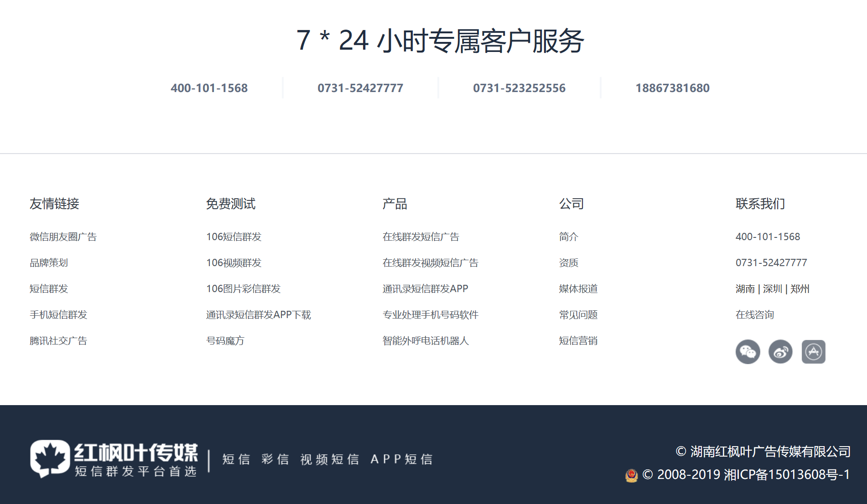Open 106视频群发 link
The image size is (867, 504).
[x=234, y=263]
